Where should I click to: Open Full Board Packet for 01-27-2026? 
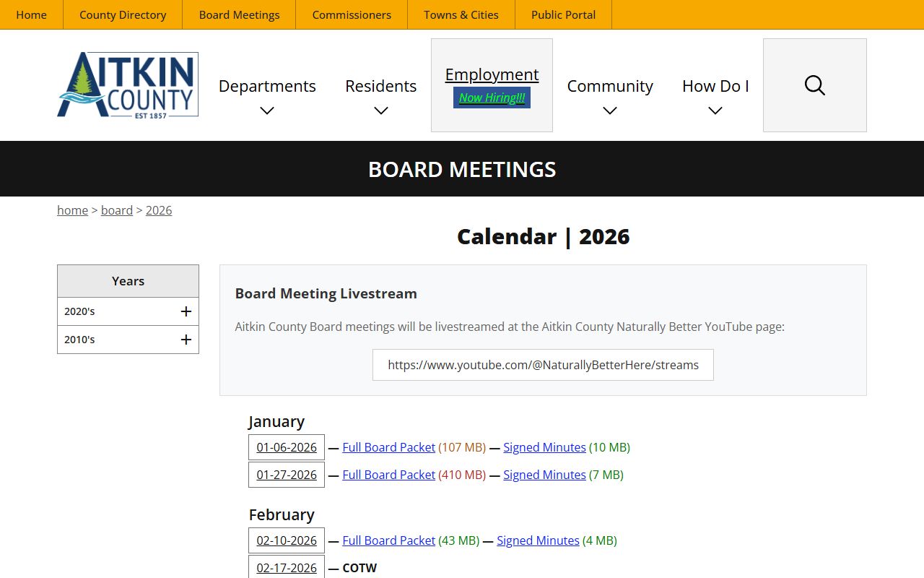tap(388, 475)
